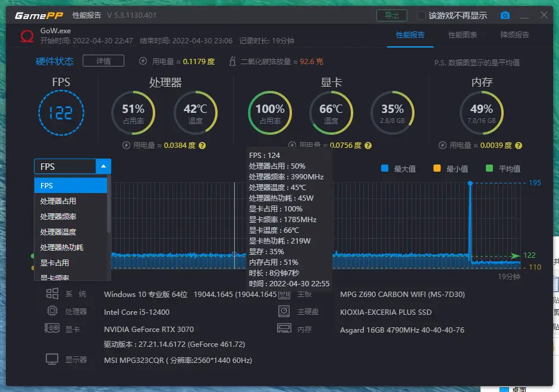Click the 系统 Windows grid icon
This screenshot has width=559, height=392.
(52, 294)
